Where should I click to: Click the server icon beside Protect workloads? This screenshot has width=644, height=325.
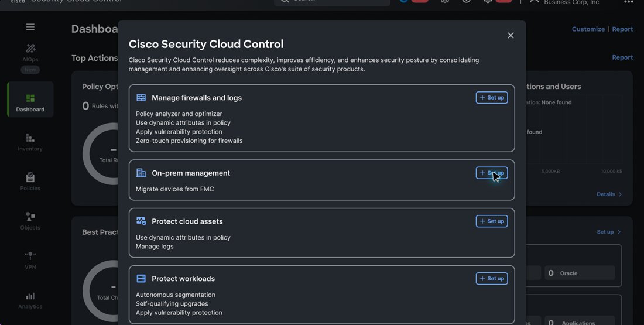[x=141, y=279]
